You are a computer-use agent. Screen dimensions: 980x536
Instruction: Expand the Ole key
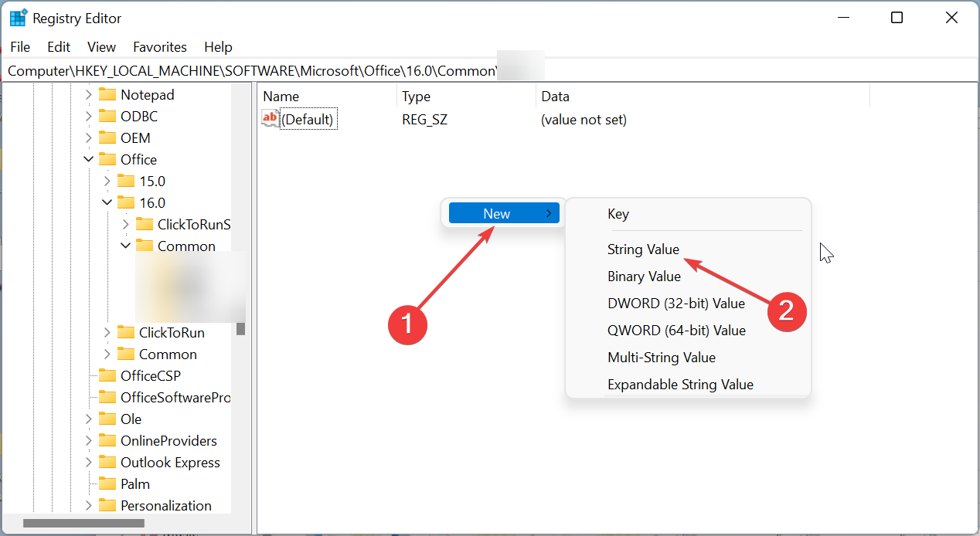click(88, 419)
